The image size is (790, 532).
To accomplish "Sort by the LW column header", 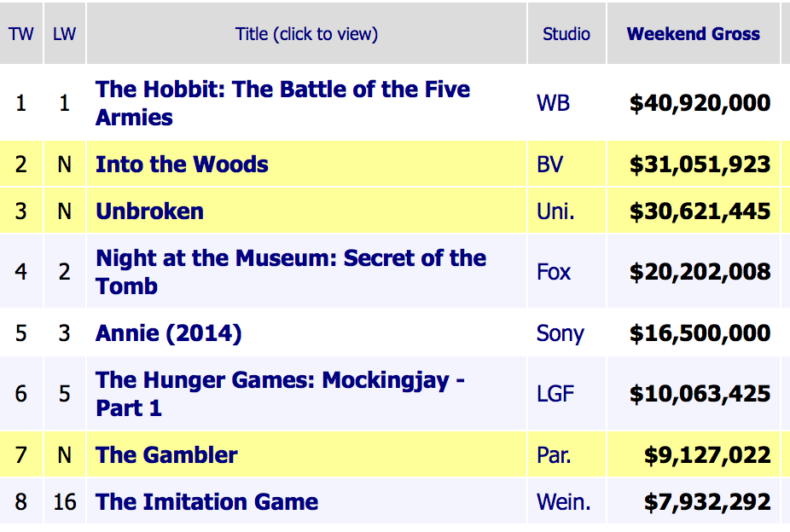I will pos(65,34).
